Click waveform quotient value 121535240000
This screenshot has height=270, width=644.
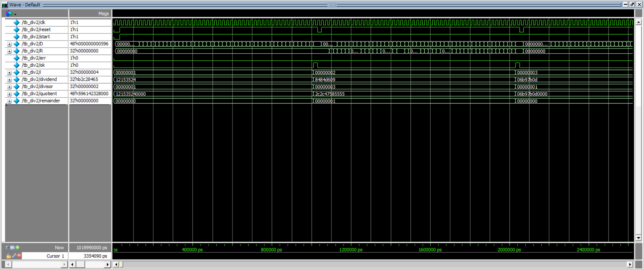pyautogui.click(x=130, y=94)
